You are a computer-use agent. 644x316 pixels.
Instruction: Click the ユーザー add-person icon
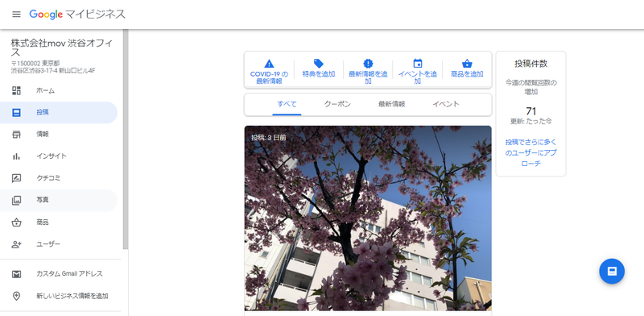(16, 244)
